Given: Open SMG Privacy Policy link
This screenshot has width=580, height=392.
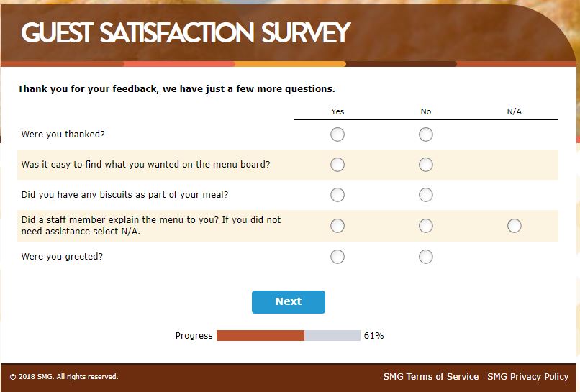Looking at the screenshot, I should click(x=527, y=377).
